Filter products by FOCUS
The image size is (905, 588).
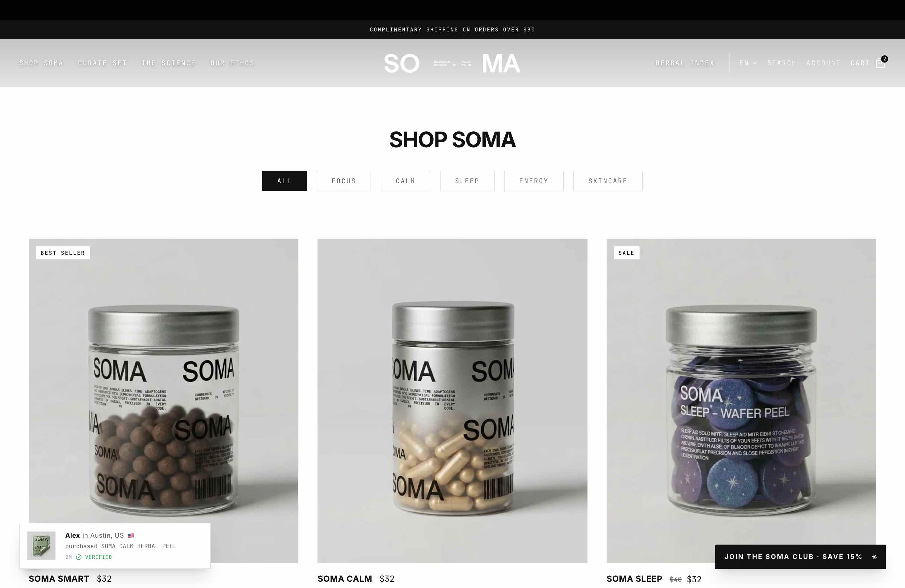(344, 181)
